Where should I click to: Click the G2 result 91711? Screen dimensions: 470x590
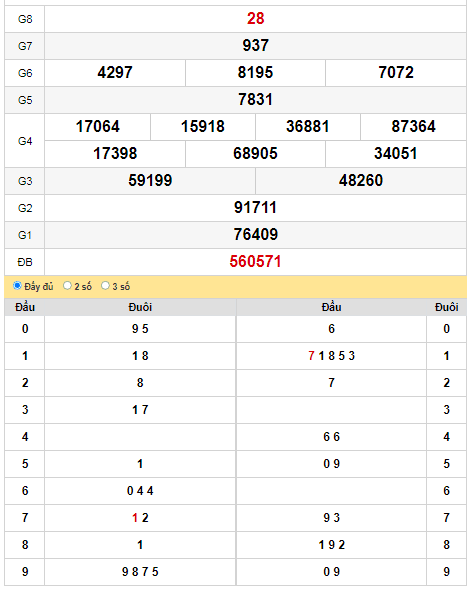click(256, 208)
